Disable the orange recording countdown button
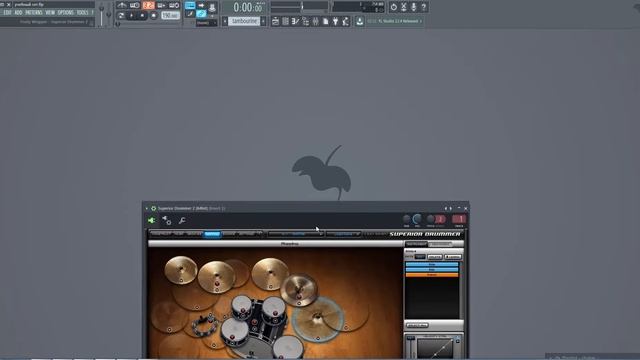This screenshot has width=640, height=360. pos(148,5)
